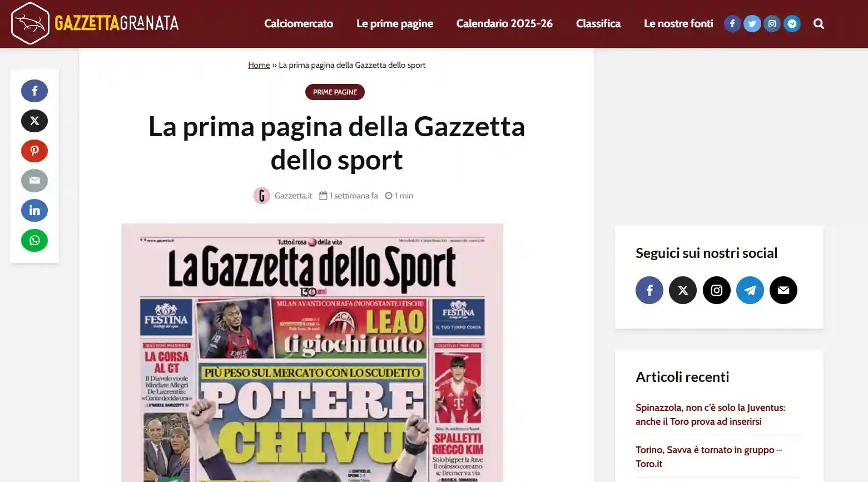Share article on WhatsApp
Screen dimensions: 868x482
(34, 241)
